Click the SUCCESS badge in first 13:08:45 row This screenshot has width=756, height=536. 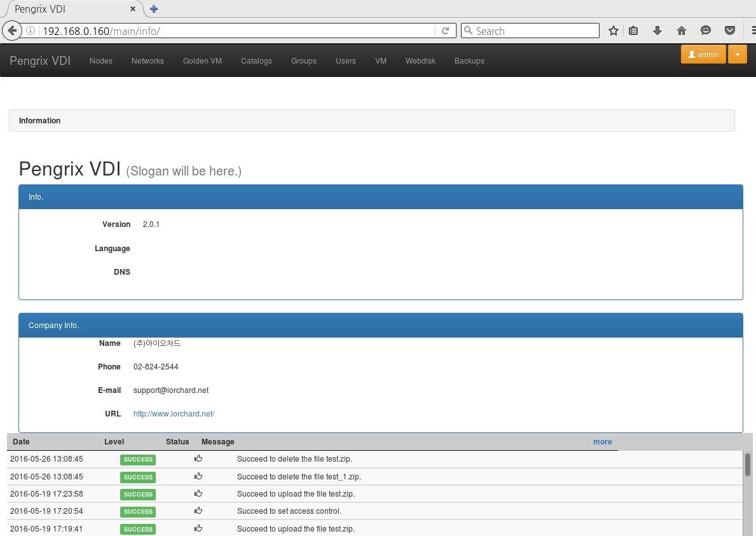[x=138, y=459]
